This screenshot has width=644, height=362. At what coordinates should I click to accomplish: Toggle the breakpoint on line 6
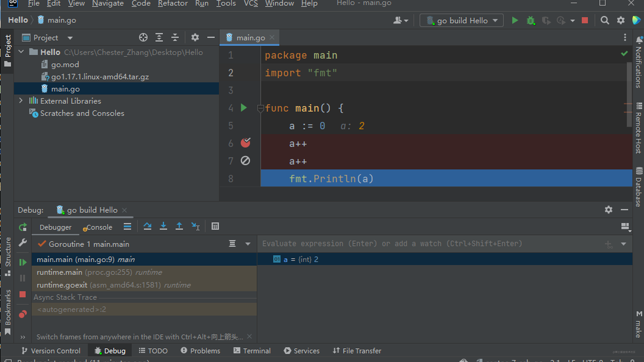click(x=245, y=143)
